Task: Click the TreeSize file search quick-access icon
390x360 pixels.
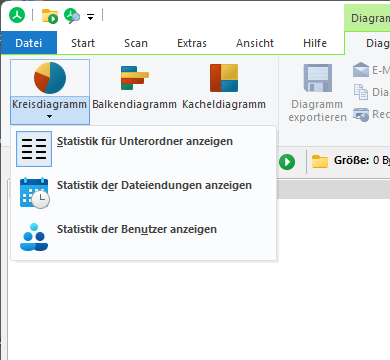Action: [72, 16]
